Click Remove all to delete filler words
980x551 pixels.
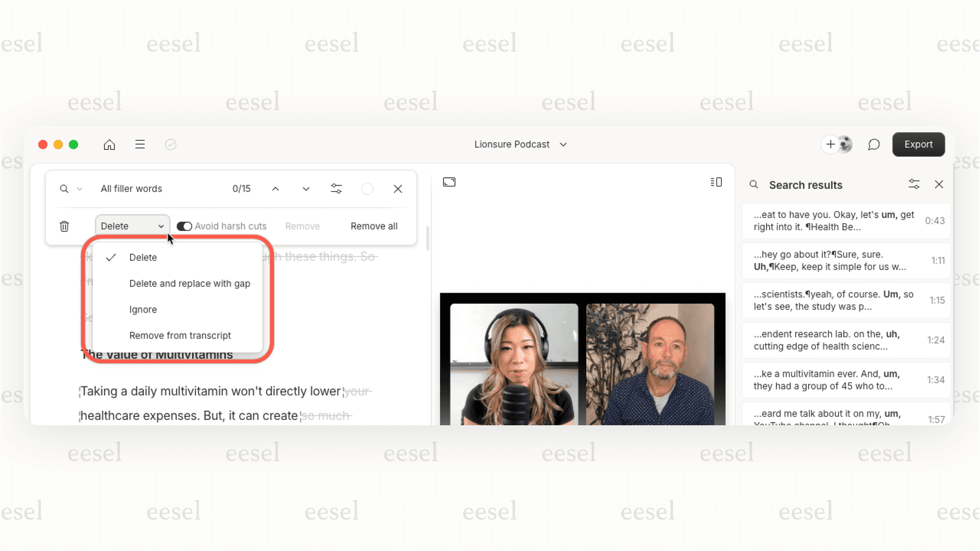[x=373, y=226]
